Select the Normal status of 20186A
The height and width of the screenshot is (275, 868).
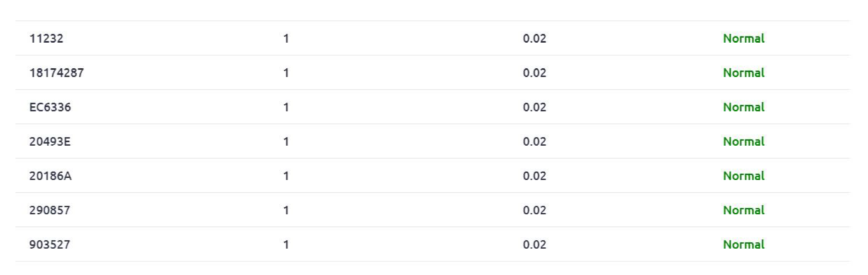(x=743, y=176)
